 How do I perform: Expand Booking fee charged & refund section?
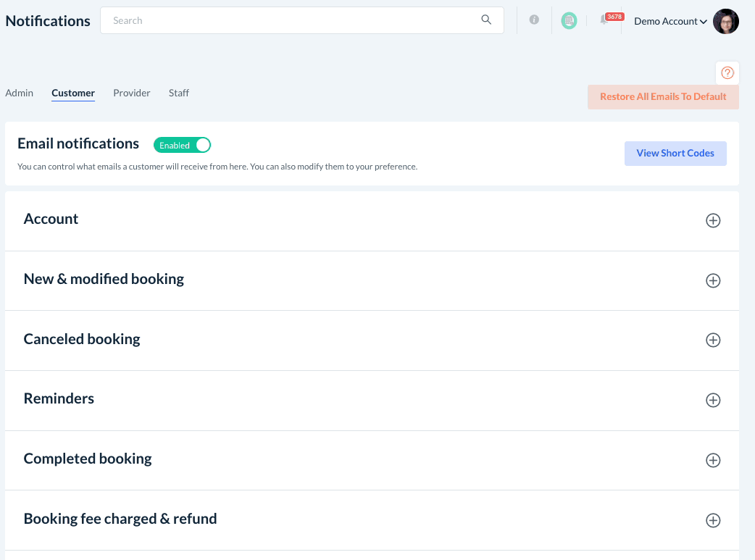coord(713,520)
